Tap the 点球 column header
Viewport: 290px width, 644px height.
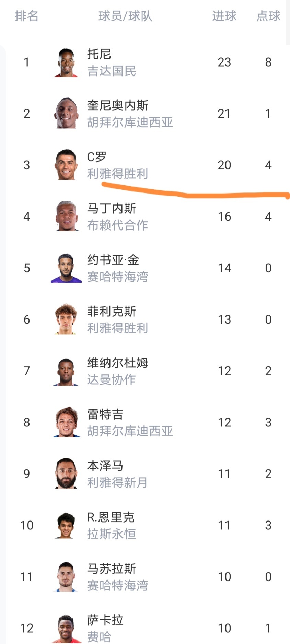(268, 16)
